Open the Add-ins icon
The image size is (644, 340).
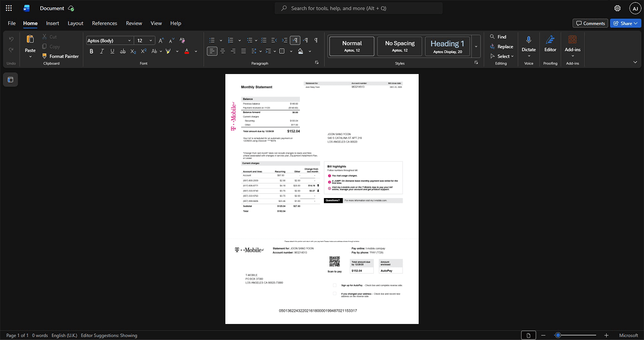[572, 40]
